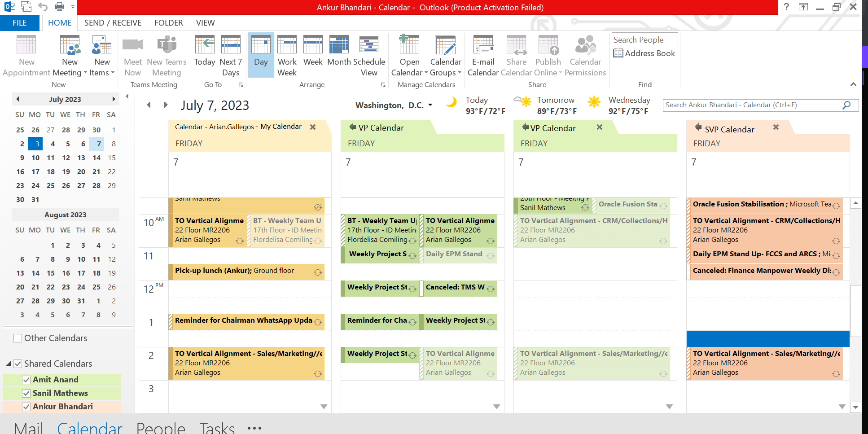
Task: Select July 14 in date navigator
Action: point(96,158)
